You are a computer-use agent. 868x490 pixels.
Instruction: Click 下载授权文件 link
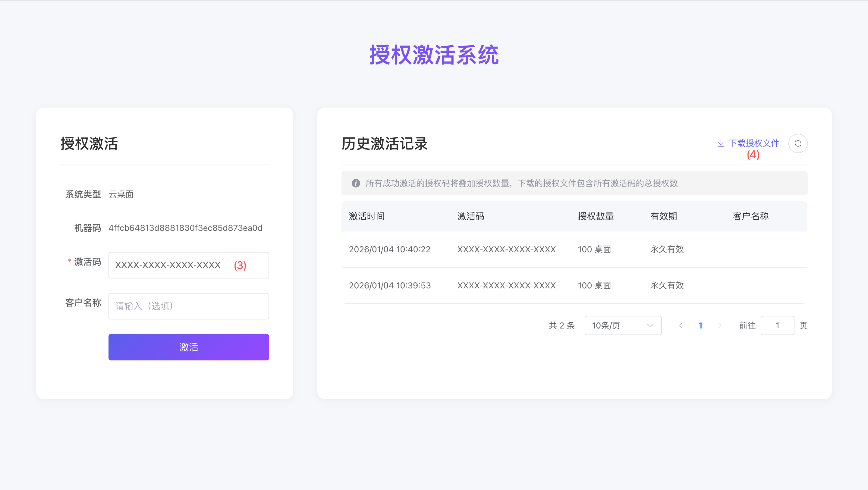point(754,143)
